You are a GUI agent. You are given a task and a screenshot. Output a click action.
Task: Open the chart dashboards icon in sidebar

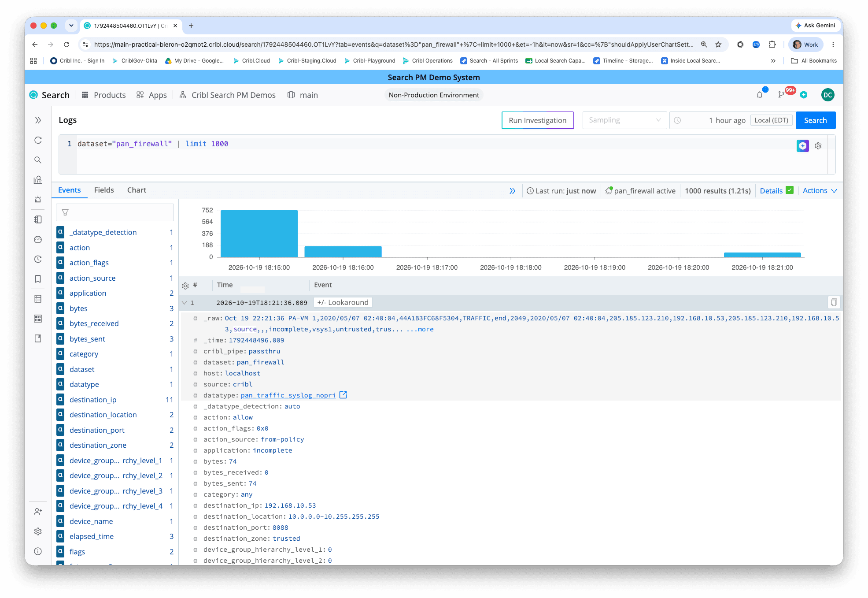pos(38,180)
